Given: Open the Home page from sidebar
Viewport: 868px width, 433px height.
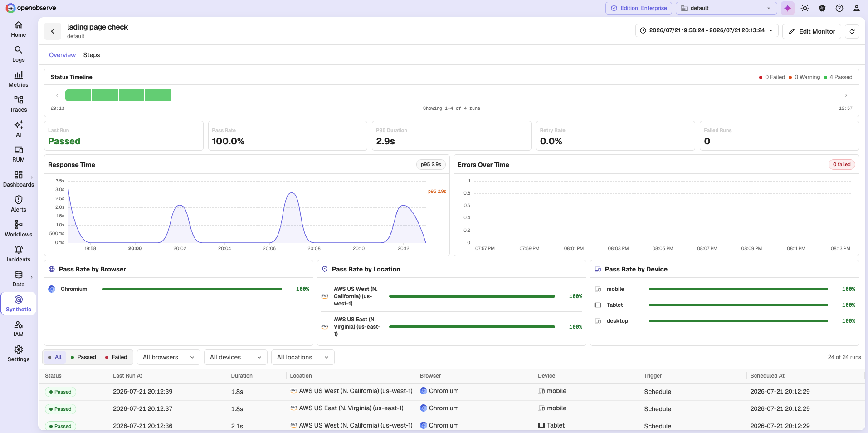Looking at the screenshot, I should point(19,29).
